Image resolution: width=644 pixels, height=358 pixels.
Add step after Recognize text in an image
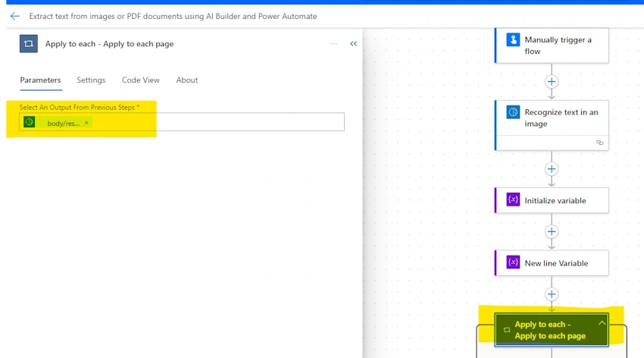[x=552, y=169]
